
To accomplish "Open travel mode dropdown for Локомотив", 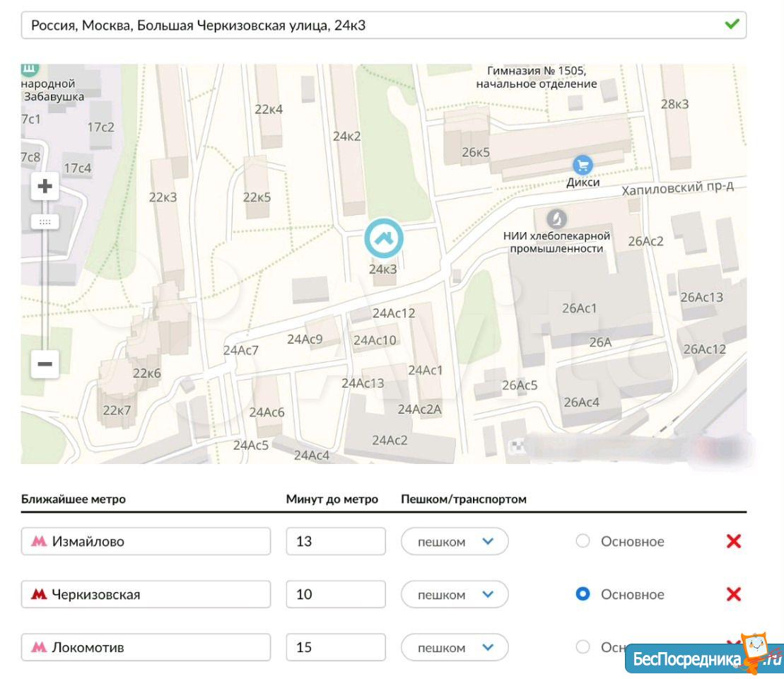I will coord(455,647).
